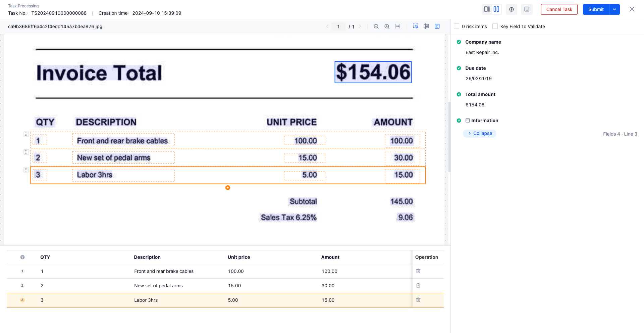The height and width of the screenshot is (333, 644).
Task: Click the image viewer vertical scrollbar
Action: pos(449,137)
